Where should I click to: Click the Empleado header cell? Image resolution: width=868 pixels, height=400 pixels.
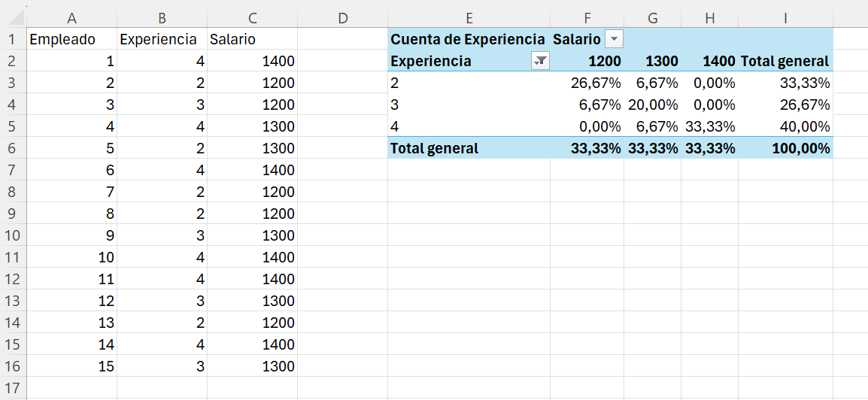[x=71, y=39]
